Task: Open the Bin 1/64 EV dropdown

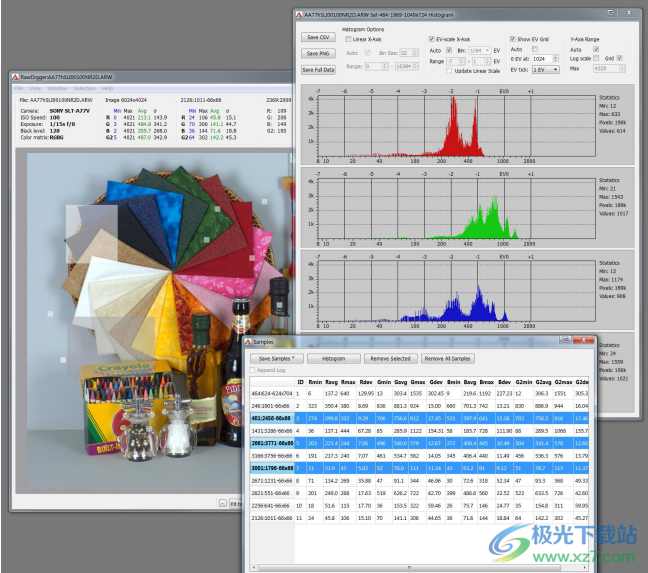Action: pos(480,50)
